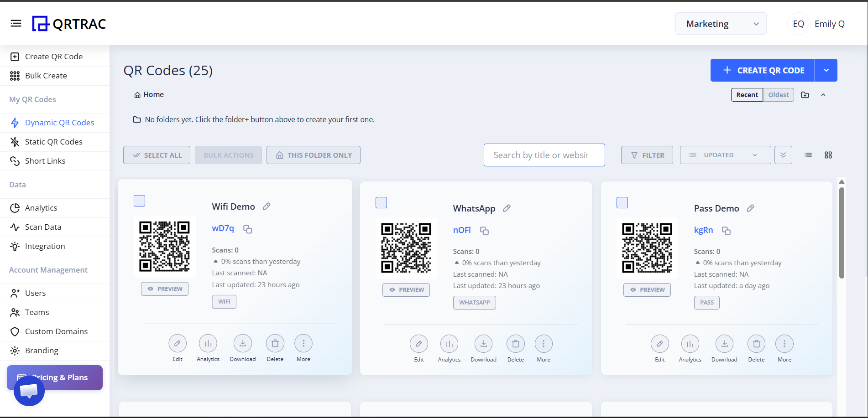
Task: Click the Pass Demo QR code image
Action: point(647,248)
